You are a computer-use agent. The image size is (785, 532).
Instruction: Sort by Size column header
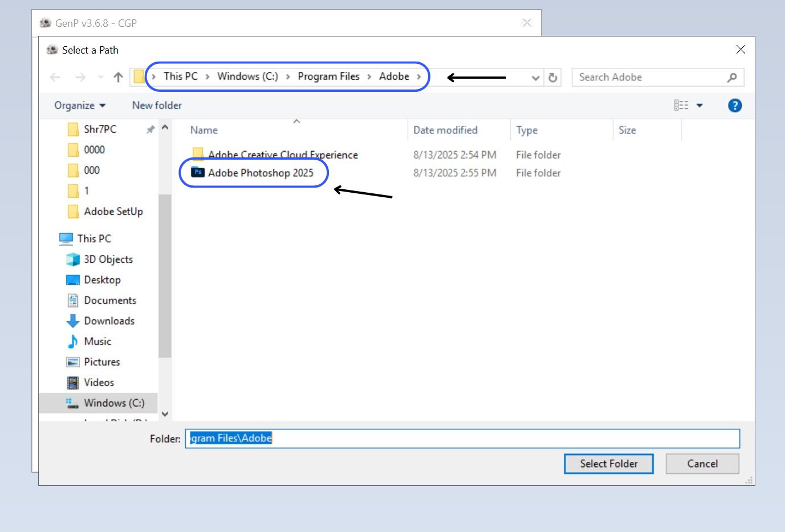point(627,130)
